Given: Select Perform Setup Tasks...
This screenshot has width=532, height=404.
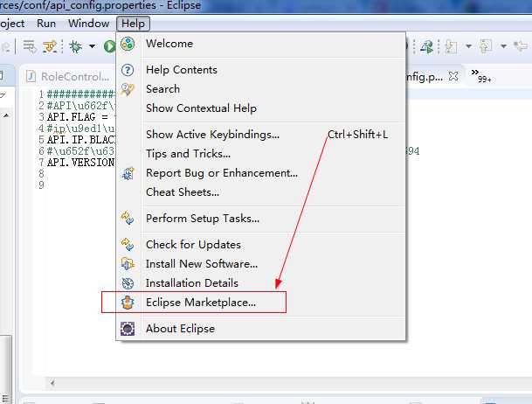Looking at the screenshot, I should 260,219.
